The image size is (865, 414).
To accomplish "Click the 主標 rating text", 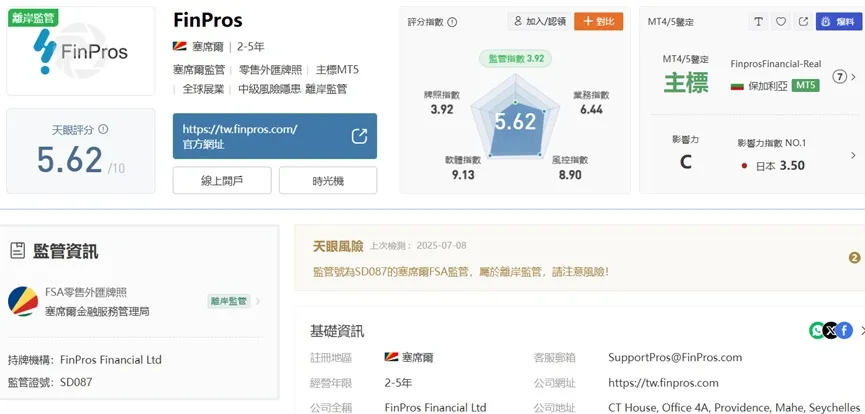I will [686, 83].
